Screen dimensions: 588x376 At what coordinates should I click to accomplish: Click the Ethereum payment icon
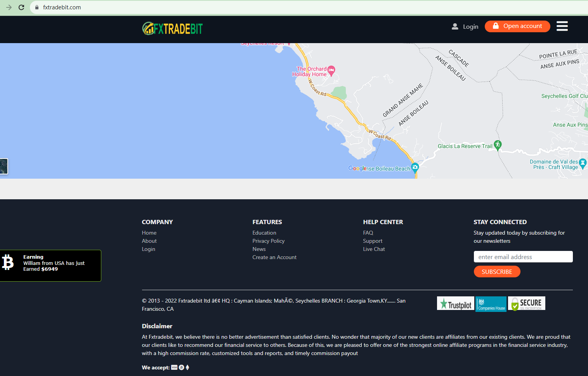tap(187, 367)
